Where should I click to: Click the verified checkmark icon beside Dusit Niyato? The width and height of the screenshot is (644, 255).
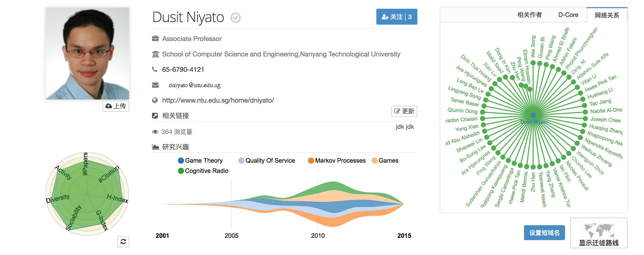(x=235, y=18)
